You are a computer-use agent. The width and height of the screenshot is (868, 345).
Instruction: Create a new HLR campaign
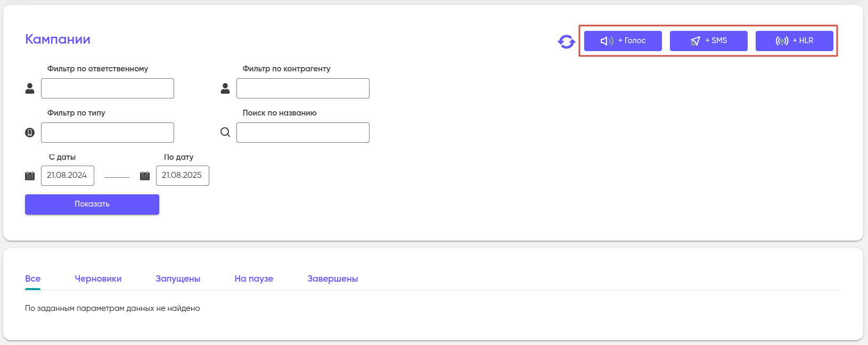[794, 41]
